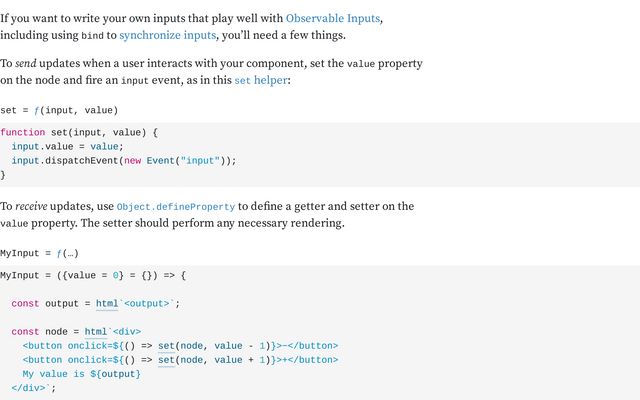Click the Object.defineProperty reference link

pos(176,207)
